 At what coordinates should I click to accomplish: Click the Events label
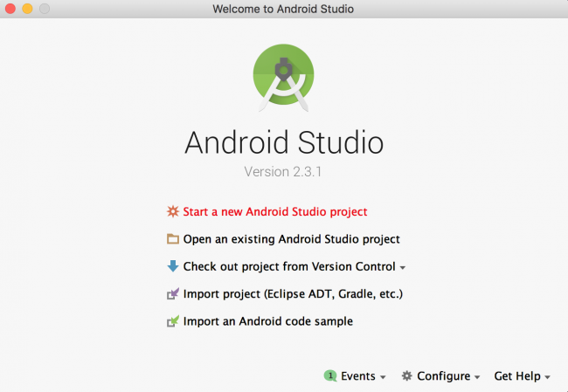(358, 376)
